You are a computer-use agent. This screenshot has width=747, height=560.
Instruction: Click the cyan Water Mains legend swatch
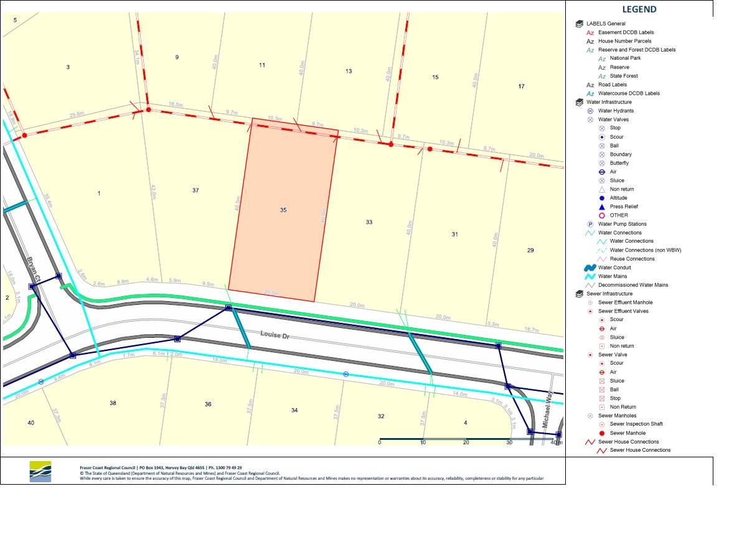coord(590,276)
